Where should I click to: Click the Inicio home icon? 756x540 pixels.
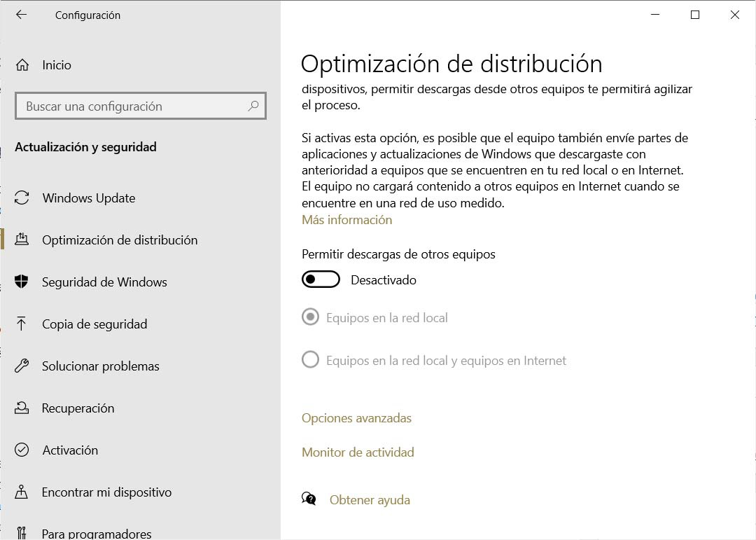tap(22, 64)
